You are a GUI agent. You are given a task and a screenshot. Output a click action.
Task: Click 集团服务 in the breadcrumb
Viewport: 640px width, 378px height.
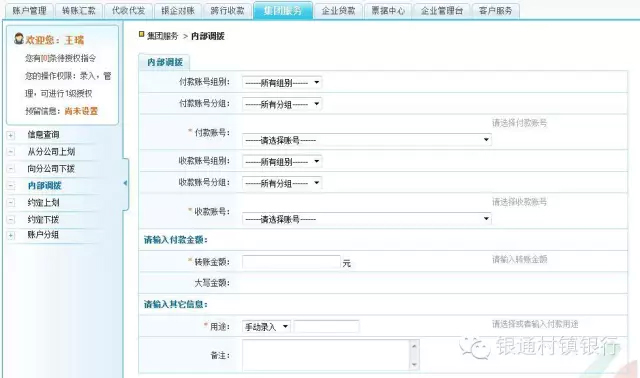coord(162,36)
